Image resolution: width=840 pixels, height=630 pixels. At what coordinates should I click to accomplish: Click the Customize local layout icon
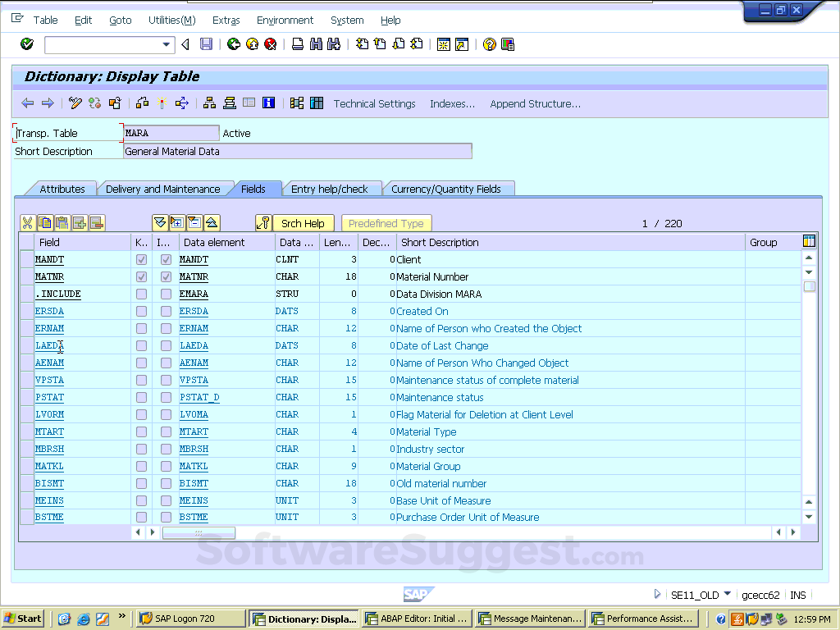point(508,44)
